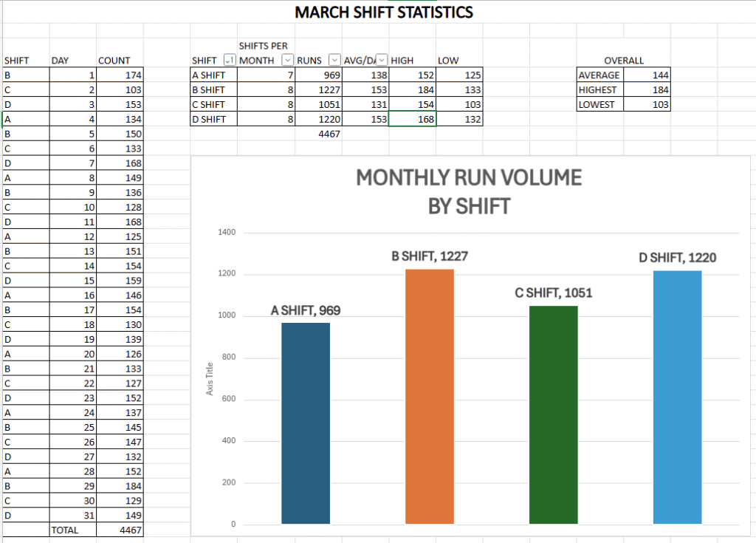756x543 pixels.
Task: Click the vertical Axis Title label
Action: pos(210,378)
